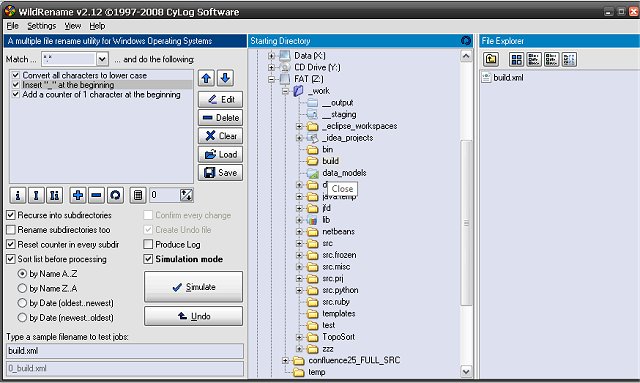Collapse the FAT (Z:) drive node
Image resolution: width=640 pixels, height=383 pixels.
(271, 79)
